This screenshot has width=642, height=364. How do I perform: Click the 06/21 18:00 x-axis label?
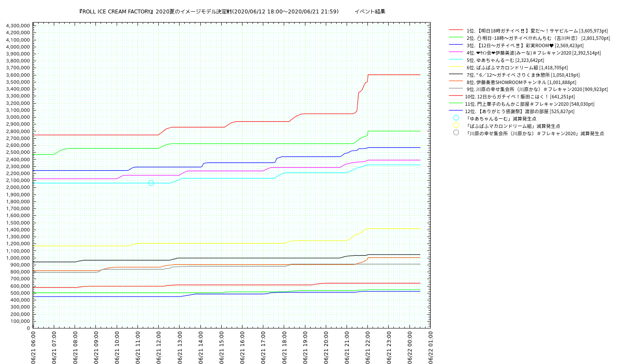point(284,348)
